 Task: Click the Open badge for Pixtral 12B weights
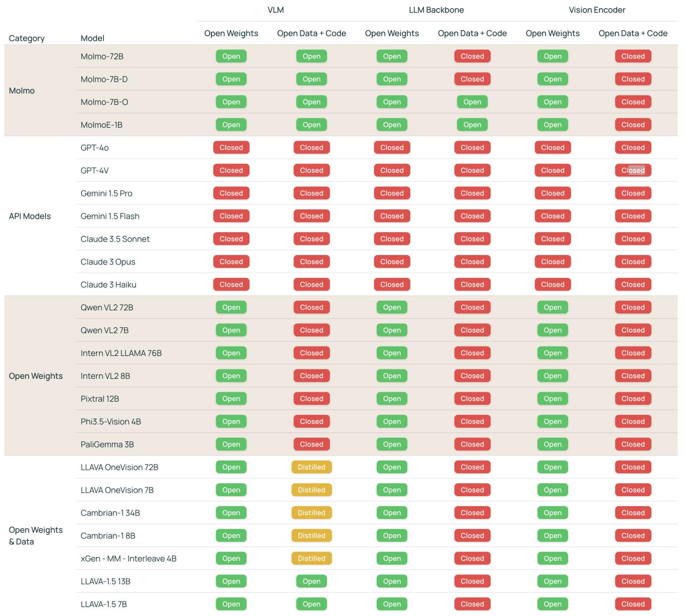(x=231, y=398)
